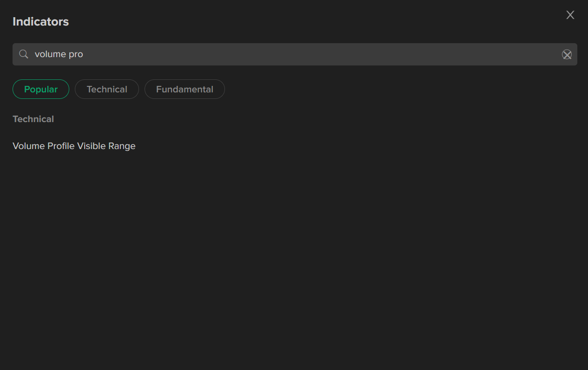Close the Indicators dialog

click(570, 15)
